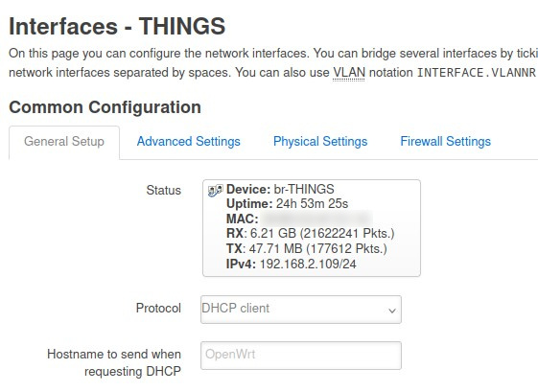Click the blurred MAC address value

[316, 219]
